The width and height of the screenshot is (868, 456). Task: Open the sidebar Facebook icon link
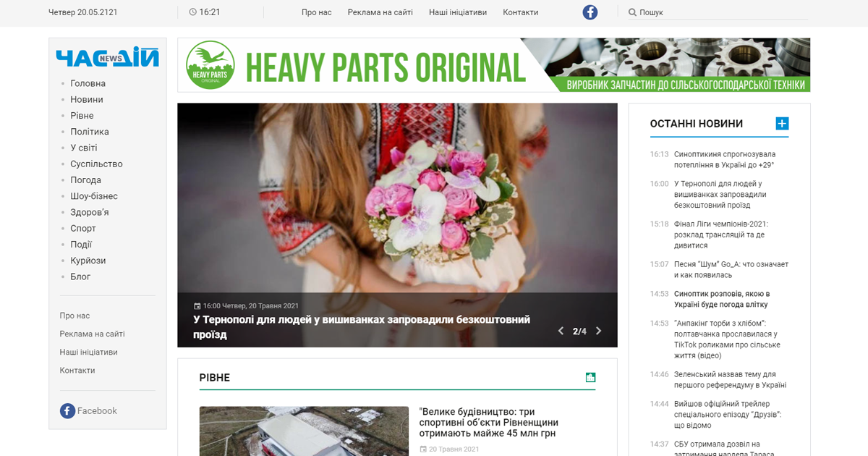pos(67,411)
